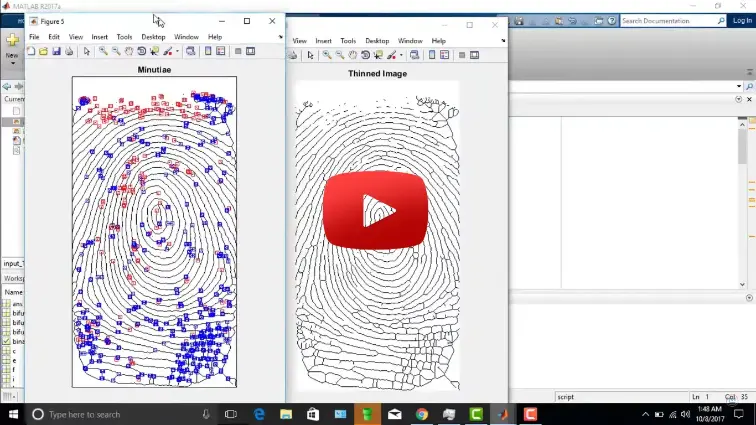
Task: Click the search magnifier in Search Documentation
Action: coord(721,21)
